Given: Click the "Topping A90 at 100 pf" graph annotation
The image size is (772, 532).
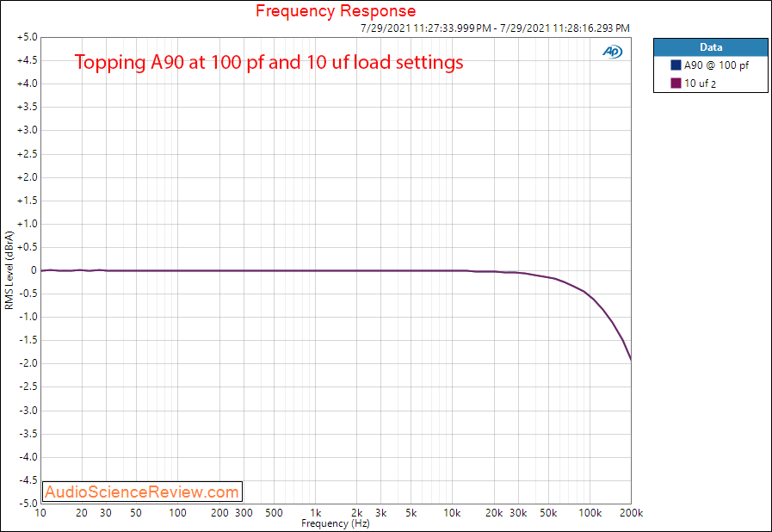Looking at the screenshot, I should click(x=269, y=63).
